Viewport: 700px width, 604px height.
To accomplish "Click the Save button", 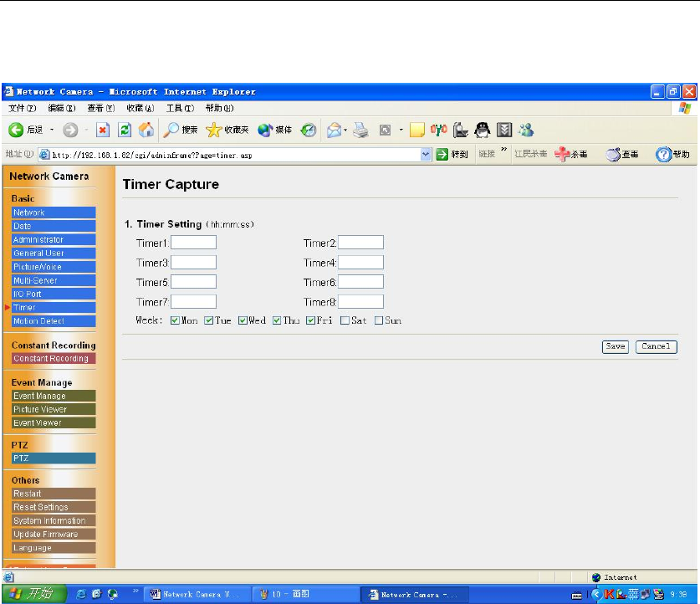I will click(x=615, y=346).
